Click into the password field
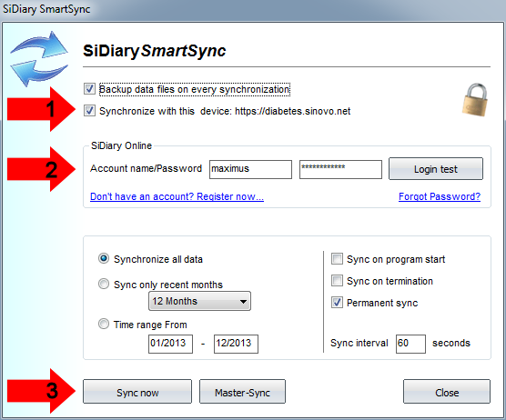 pos(340,169)
